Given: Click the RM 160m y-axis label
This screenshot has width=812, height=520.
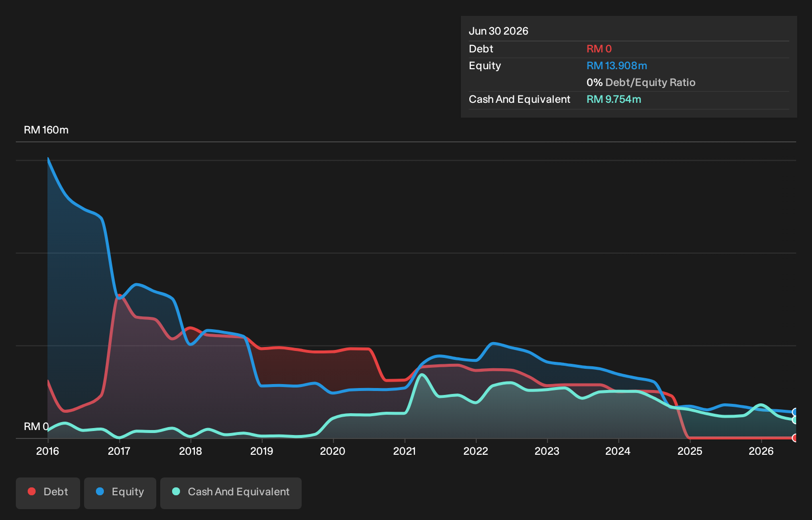Looking at the screenshot, I should [46, 130].
